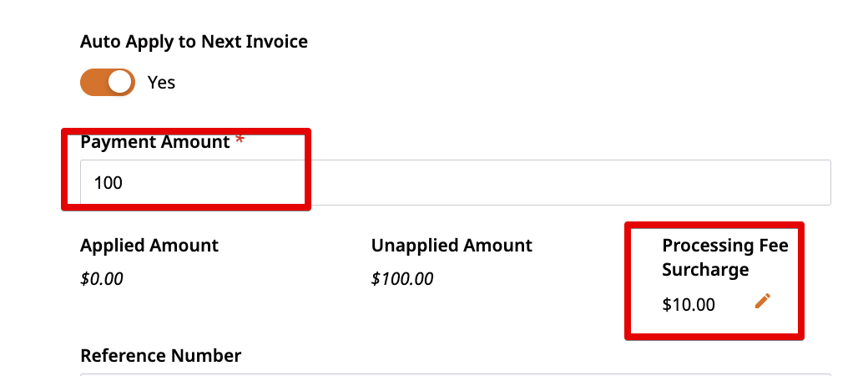Screen dimensions: 868x376
Task: Click the Yes label beside the toggle
Action: (x=161, y=83)
